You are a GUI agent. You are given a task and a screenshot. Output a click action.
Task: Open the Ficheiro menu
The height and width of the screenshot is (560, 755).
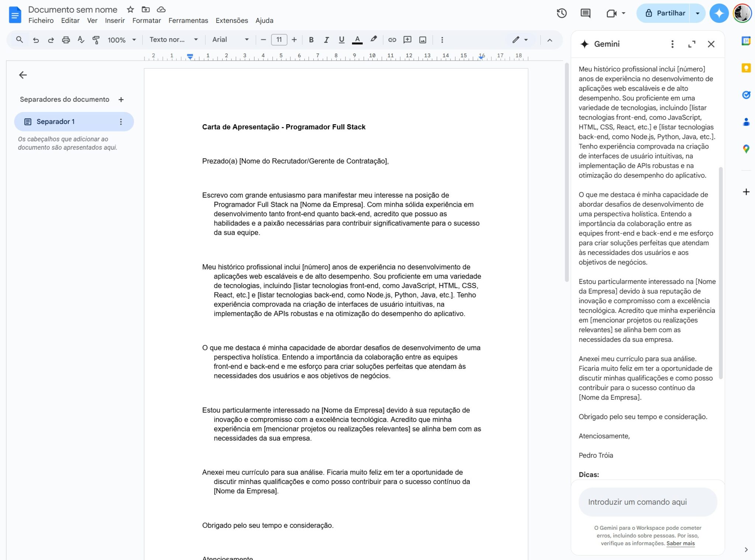41,21
